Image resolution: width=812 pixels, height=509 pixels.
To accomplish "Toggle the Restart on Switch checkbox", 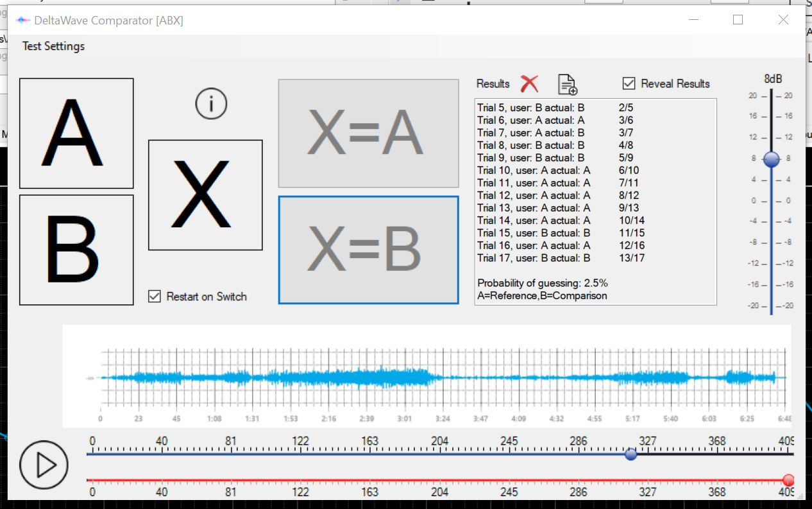I will [155, 297].
